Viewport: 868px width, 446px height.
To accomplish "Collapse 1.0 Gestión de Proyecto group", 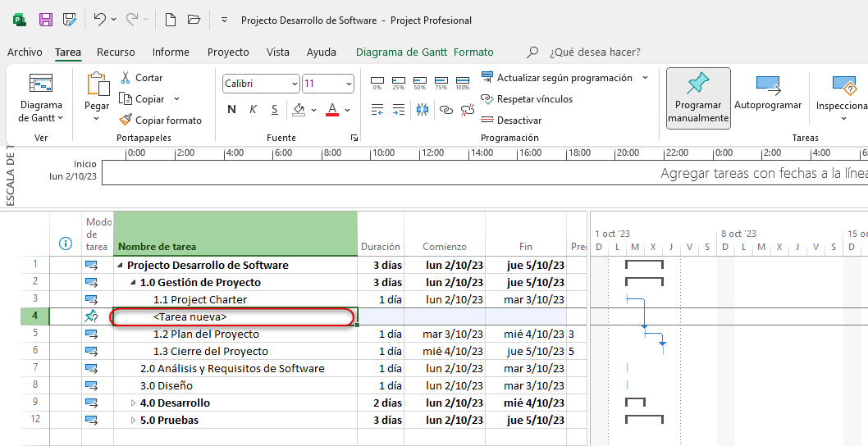I will click(x=134, y=283).
